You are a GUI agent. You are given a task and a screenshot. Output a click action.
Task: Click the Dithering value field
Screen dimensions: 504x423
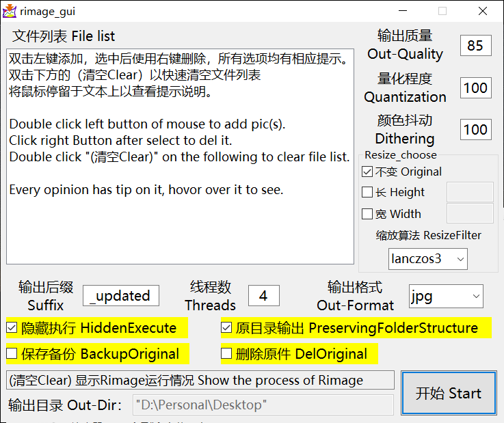[475, 129]
